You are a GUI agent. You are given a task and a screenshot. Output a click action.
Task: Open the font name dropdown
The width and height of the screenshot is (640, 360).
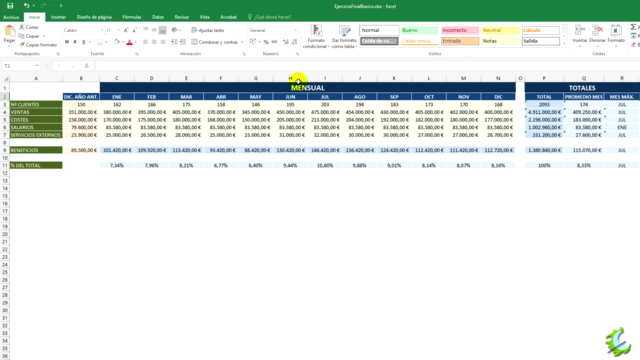[x=102, y=30]
